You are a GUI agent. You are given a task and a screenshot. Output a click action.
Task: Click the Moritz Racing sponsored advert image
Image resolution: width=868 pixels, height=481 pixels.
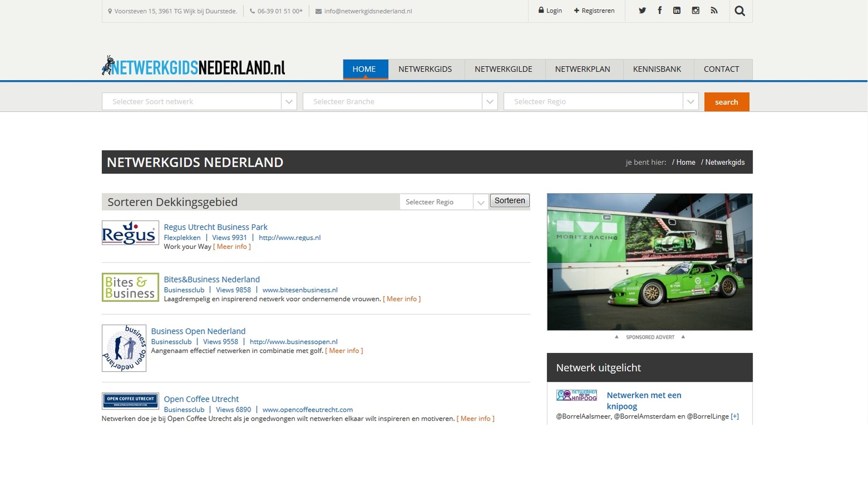650,262
